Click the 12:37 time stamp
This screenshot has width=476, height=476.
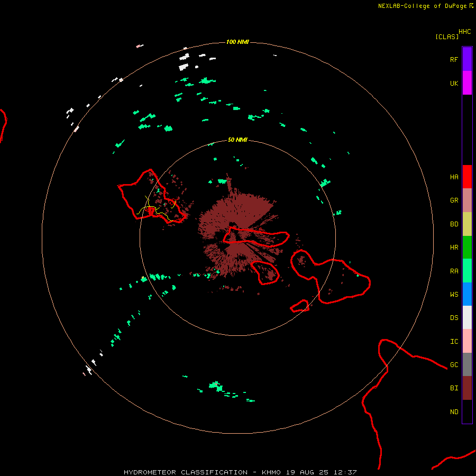[345, 472]
